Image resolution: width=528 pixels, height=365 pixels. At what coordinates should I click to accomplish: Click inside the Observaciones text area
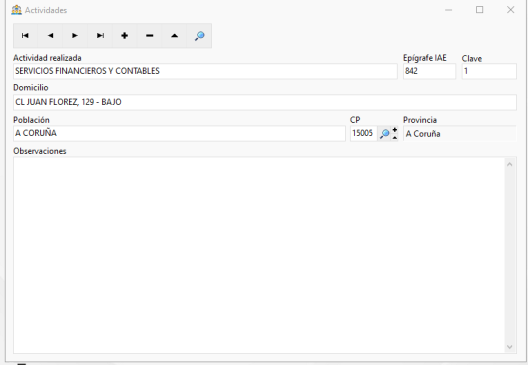[259, 255]
